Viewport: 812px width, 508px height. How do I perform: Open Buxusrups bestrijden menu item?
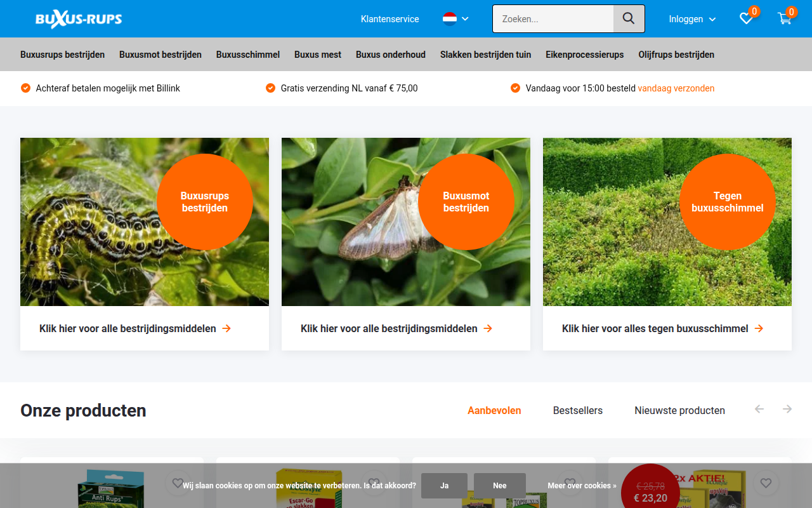pyautogui.click(x=62, y=55)
